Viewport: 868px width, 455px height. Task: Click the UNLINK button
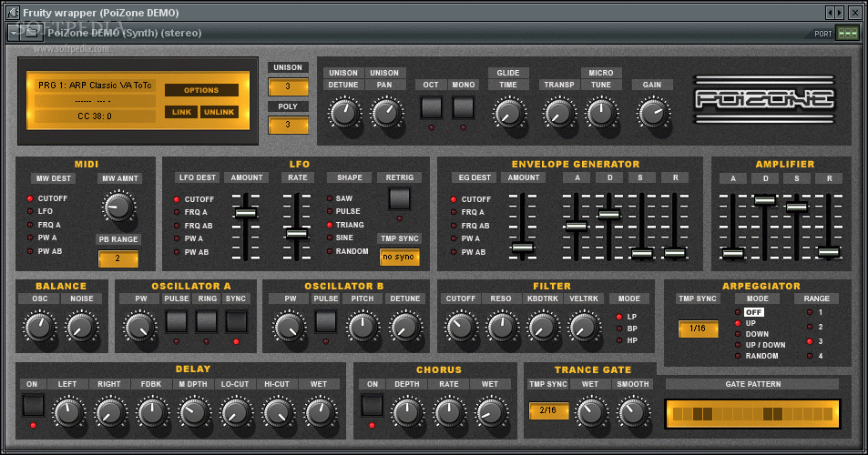(220, 112)
